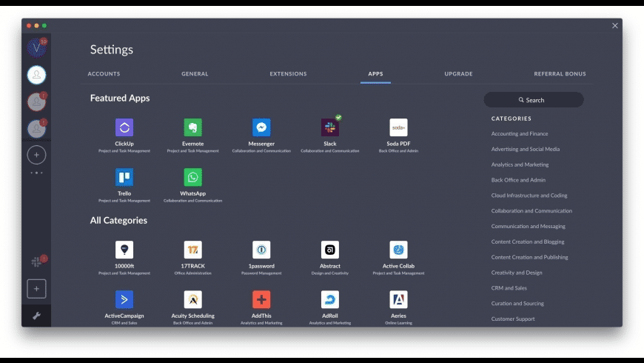Click the V workspace avatar in sidebar
This screenshot has height=363, width=644.
click(36, 47)
